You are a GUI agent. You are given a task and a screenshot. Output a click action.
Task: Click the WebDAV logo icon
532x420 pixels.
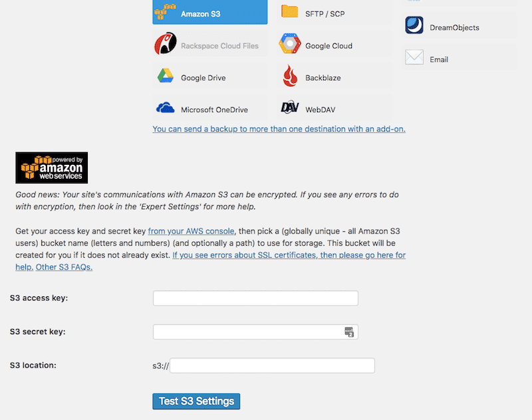click(x=290, y=108)
